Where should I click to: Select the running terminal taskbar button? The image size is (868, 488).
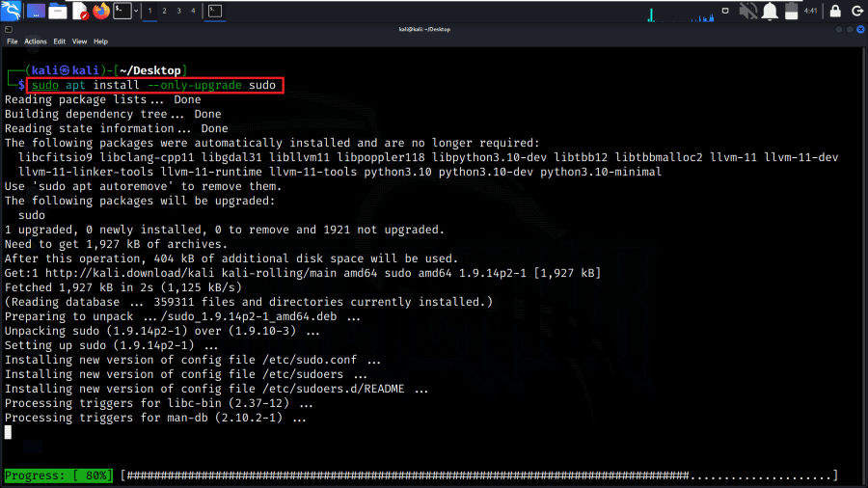[x=215, y=11]
